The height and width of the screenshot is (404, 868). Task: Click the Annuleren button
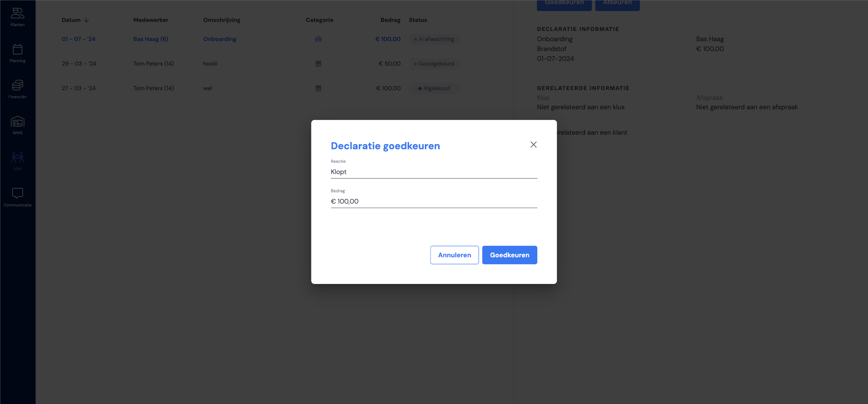pyautogui.click(x=454, y=255)
